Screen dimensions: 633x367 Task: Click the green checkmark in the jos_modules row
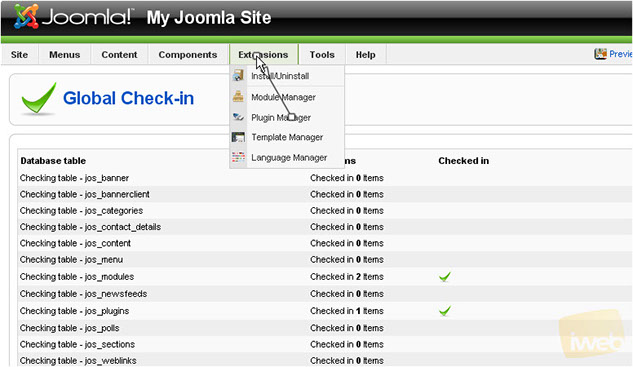(445, 277)
